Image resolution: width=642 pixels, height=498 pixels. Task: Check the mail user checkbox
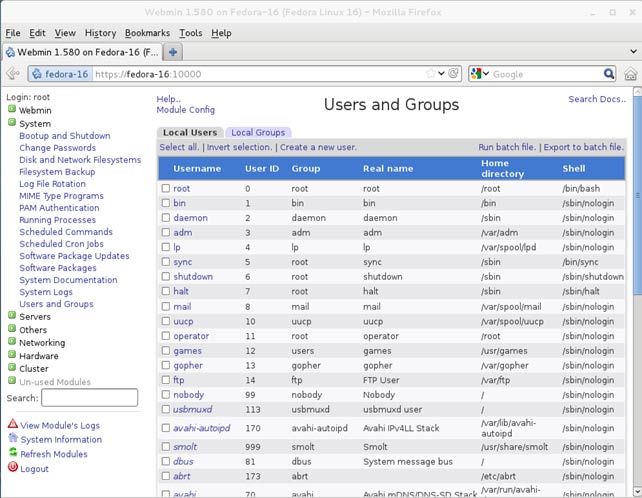click(165, 306)
